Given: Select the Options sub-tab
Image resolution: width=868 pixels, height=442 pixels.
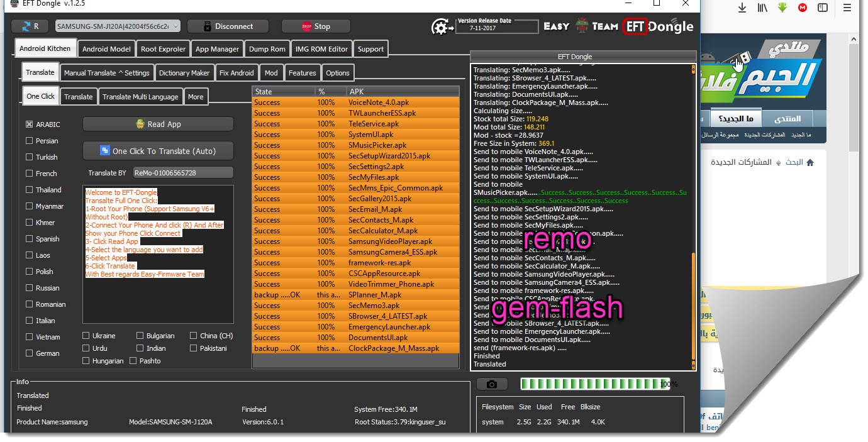Looking at the screenshot, I should [x=338, y=73].
